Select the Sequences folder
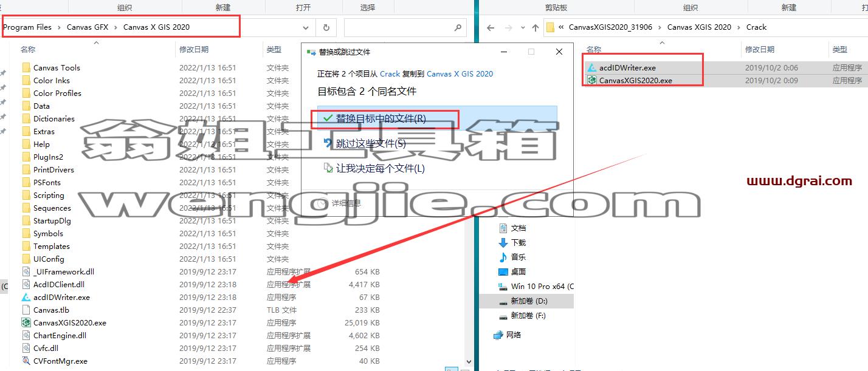868x371 pixels. coord(52,208)
